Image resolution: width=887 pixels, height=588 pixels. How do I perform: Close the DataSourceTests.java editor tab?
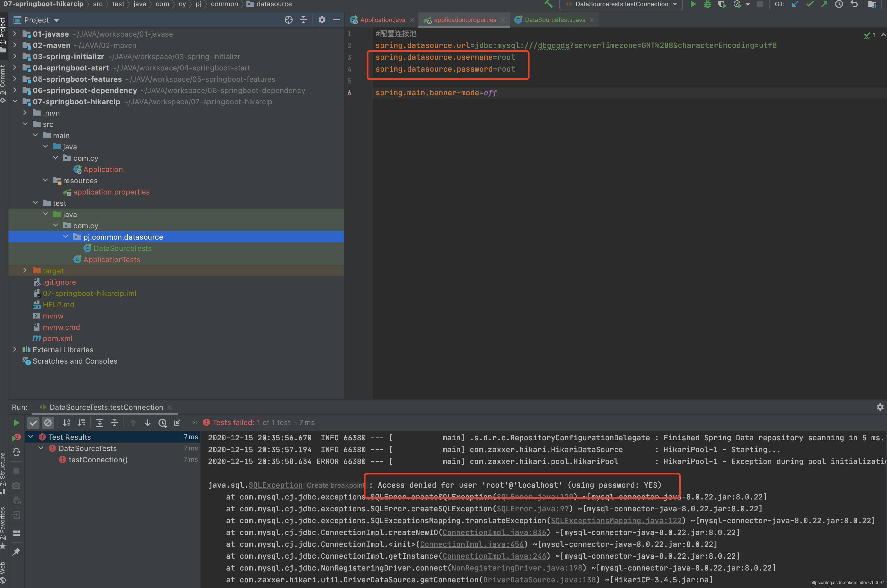[x=592, y=20]
